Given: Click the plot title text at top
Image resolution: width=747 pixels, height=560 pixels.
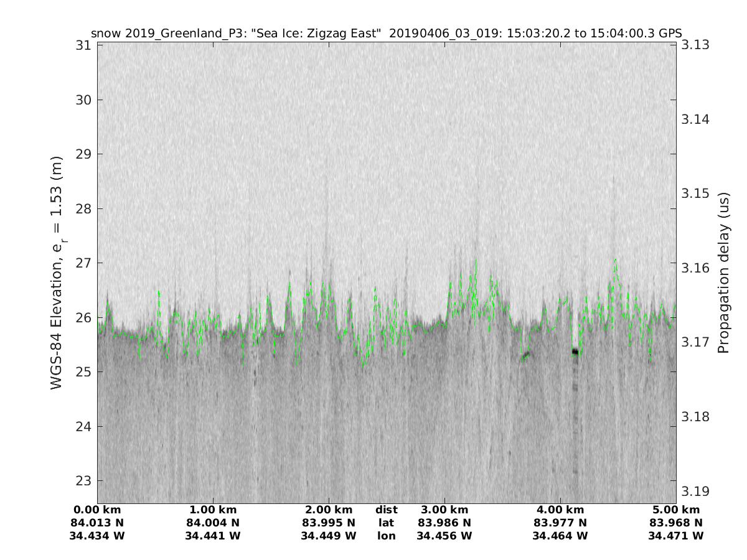Looking at the screenshot, I should click(386, 33).
